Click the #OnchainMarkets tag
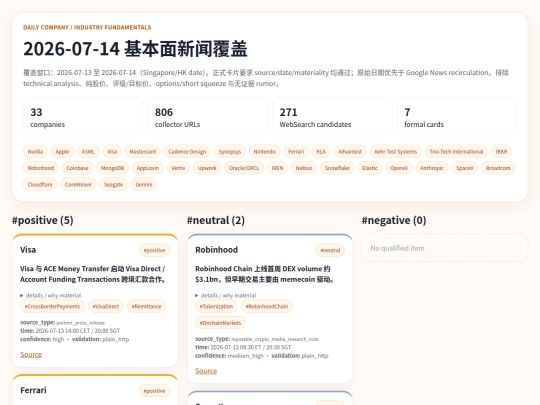 pos(220,323)
